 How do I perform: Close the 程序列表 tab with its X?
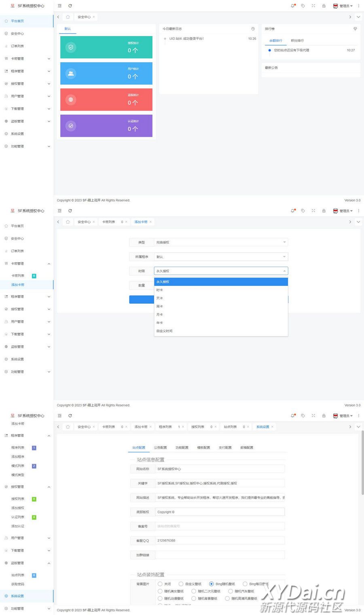pos(183,427)
